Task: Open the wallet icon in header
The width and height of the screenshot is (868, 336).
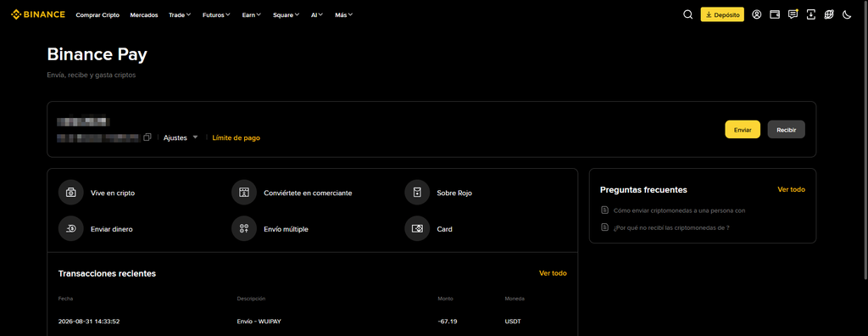Action: 775,15
